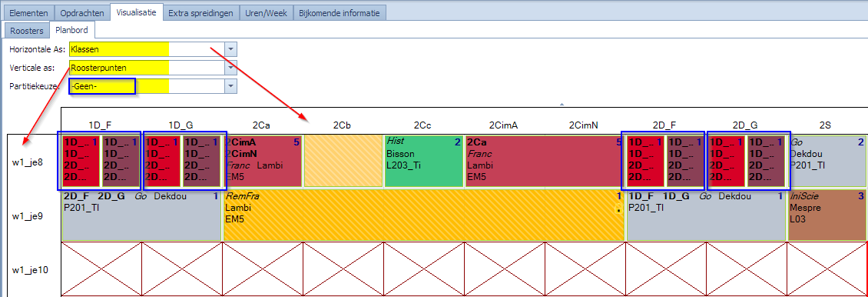
Task: Expand the Partitiekeuze dropdown arrow
Action: click(x=231, y=86)
